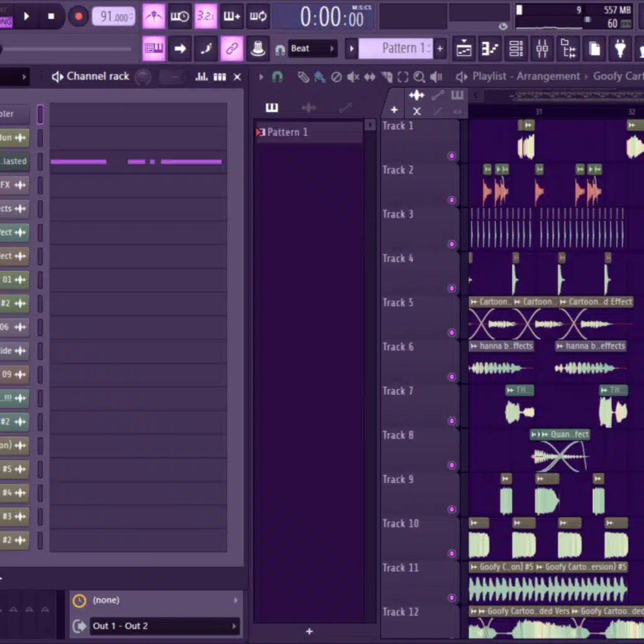Select the zoom tool in playlist toolbar
The image size is (644, 644).
[419, 77]
